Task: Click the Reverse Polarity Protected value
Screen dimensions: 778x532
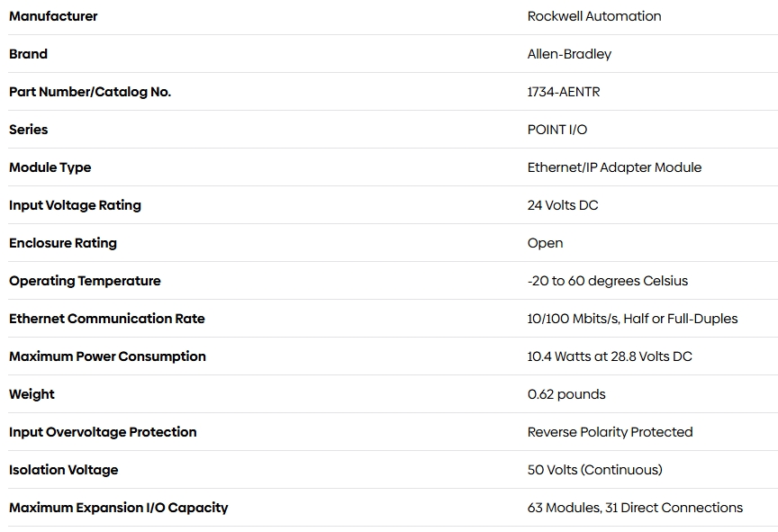Action: pyautogui.click(x=610, y=432)
